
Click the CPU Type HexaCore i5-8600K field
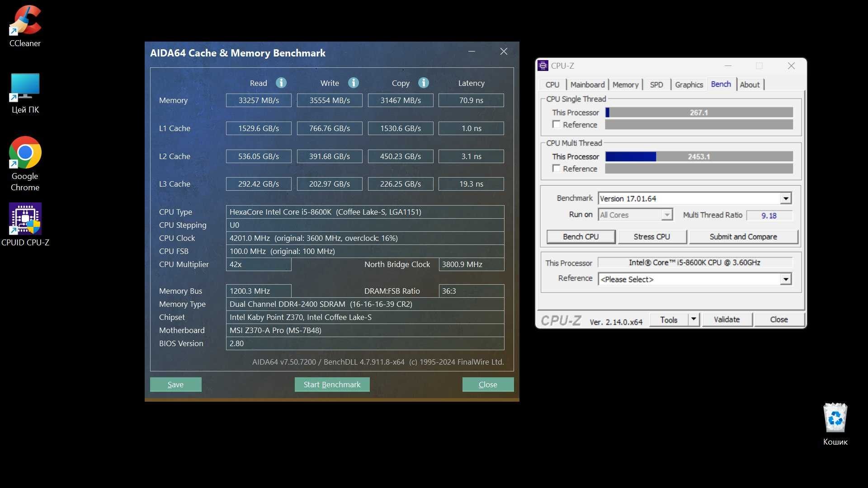(365, 212)
